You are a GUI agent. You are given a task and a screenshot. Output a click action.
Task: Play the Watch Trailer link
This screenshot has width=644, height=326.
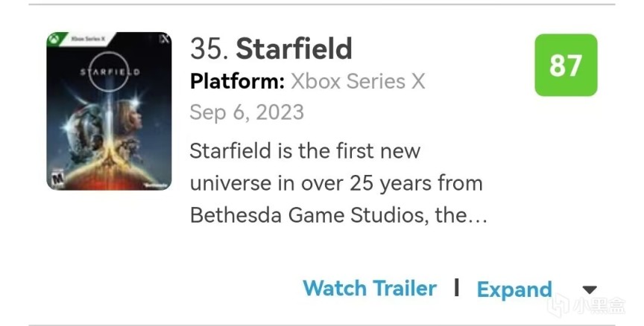(370, 289)
